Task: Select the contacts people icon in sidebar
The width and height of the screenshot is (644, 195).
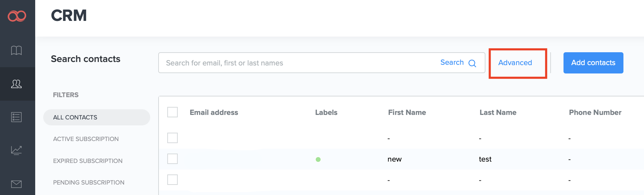Action: (16, 84)
